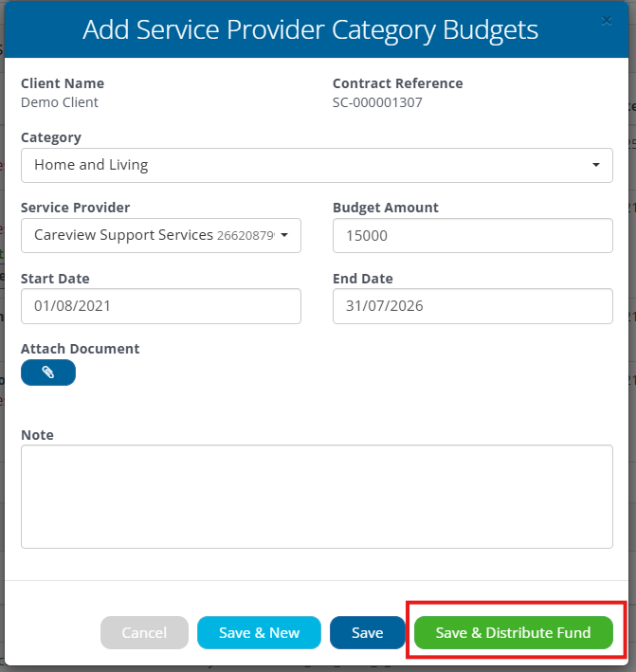Click the Attach Document label
Screen dimensions: 636x672
pyautogui.click(x=80, y=349)
